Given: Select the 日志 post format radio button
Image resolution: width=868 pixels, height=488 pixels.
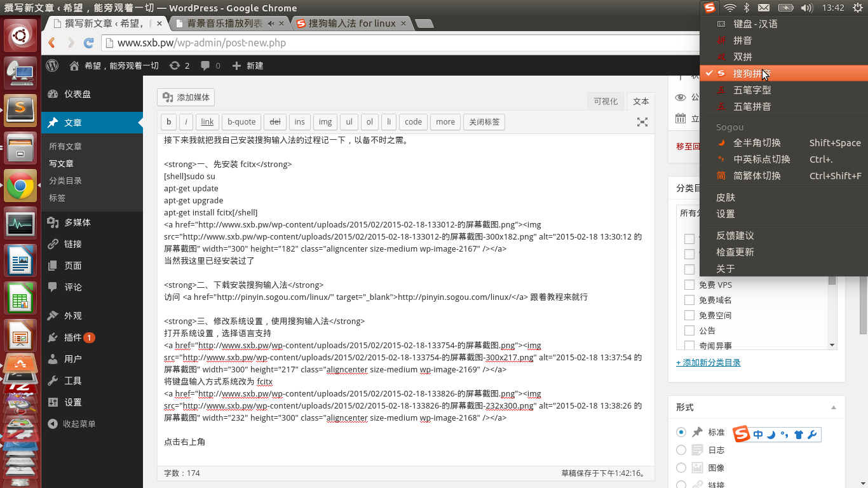Looking at the screenshot, I should (681, 450).
